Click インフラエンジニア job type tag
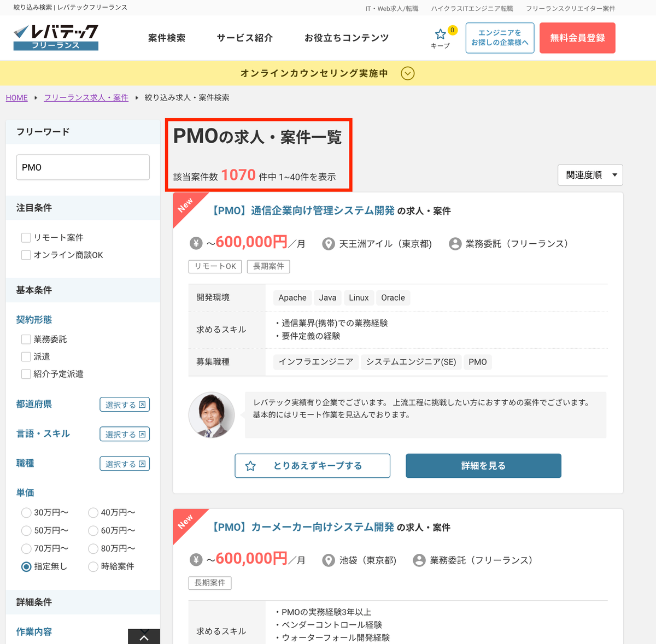This screenshot has height=644, width=656. click(316, 362)
